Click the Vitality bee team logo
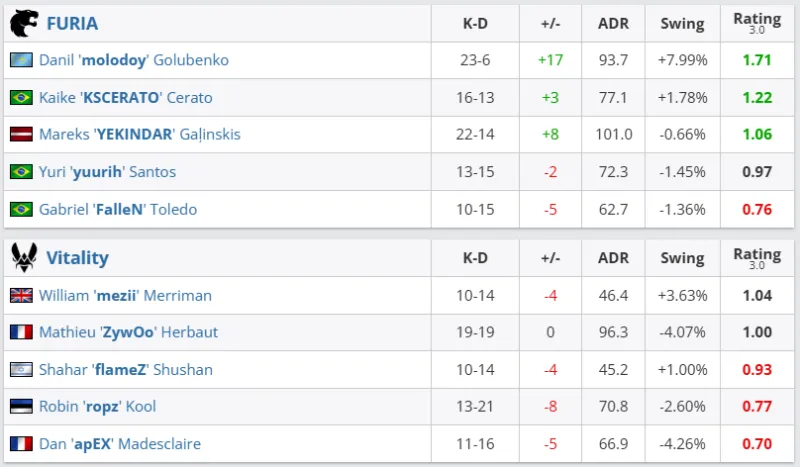 coord(23,258)
